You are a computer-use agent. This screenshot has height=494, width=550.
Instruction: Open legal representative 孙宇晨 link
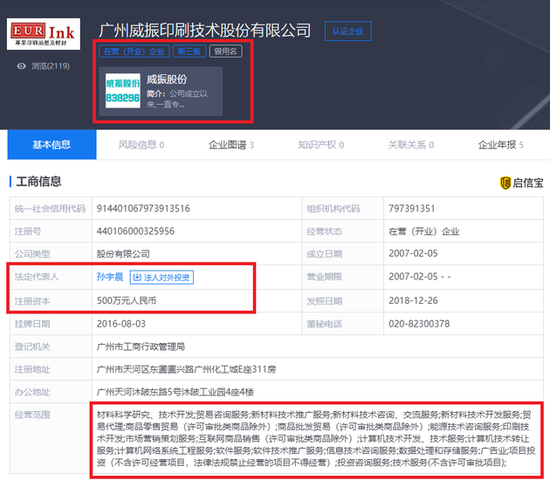110,277
